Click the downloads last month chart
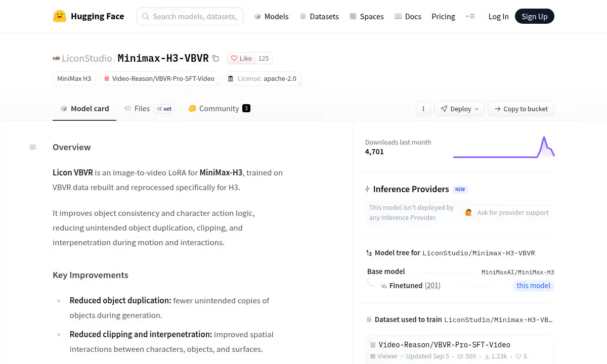 pos(504,147)
